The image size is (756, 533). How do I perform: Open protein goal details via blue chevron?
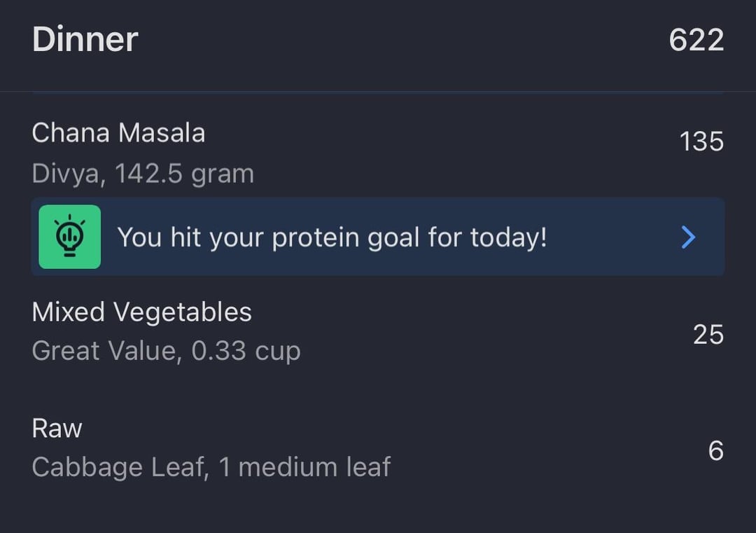click(x=688, y=237)
